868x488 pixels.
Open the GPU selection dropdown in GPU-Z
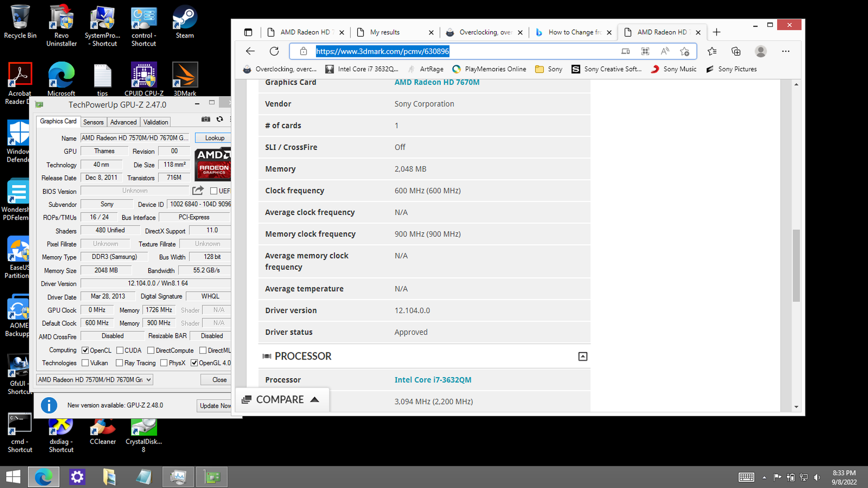(94, 380)
